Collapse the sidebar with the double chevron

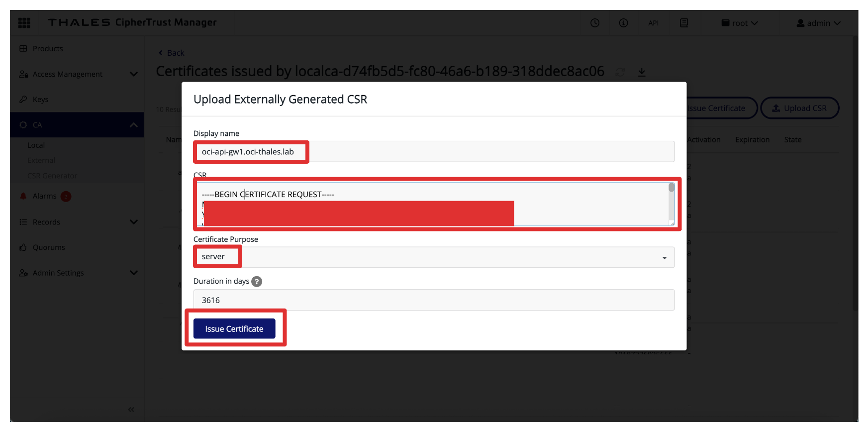131,410
